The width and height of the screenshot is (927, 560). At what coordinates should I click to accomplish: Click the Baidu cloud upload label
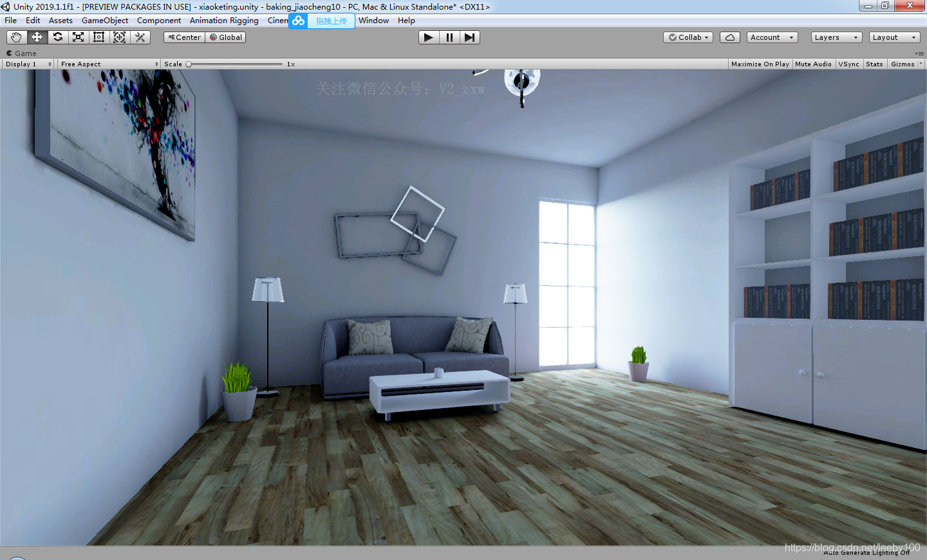coord(332,21)
